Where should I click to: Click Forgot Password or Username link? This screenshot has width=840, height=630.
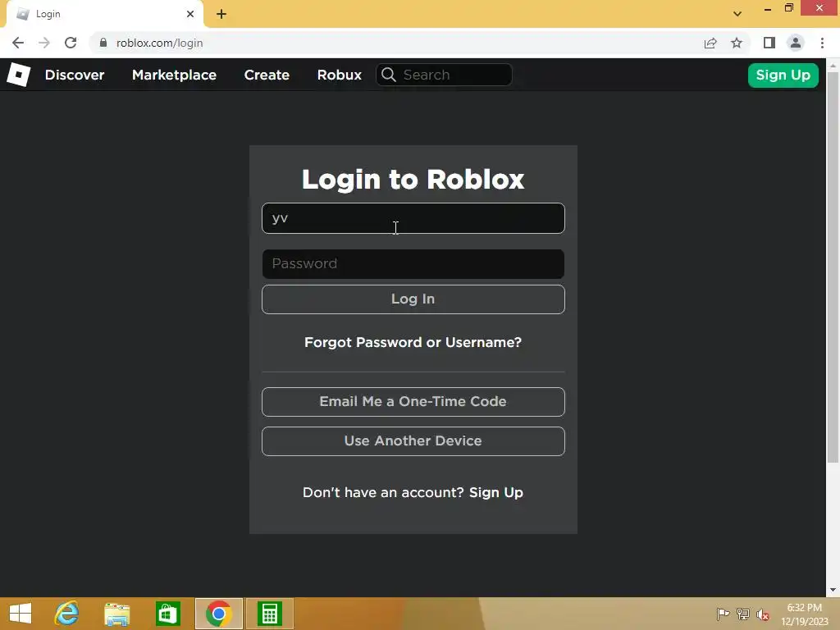pos(413,342)
